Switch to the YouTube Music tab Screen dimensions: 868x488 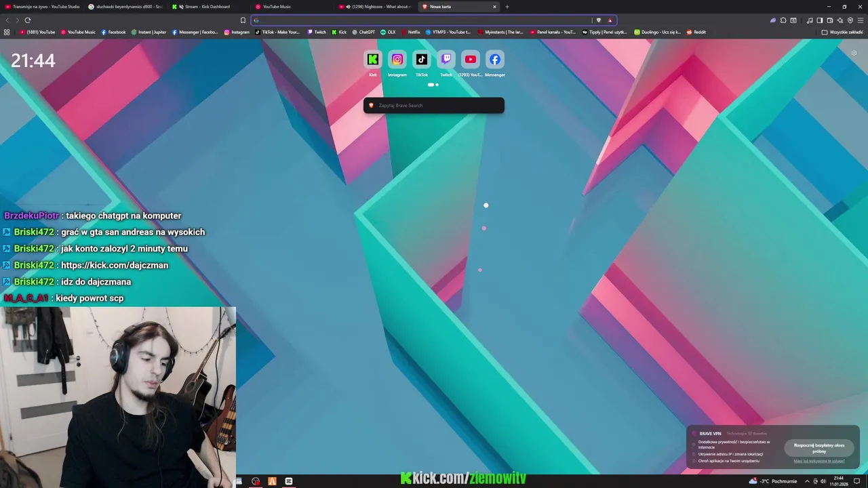294,7
